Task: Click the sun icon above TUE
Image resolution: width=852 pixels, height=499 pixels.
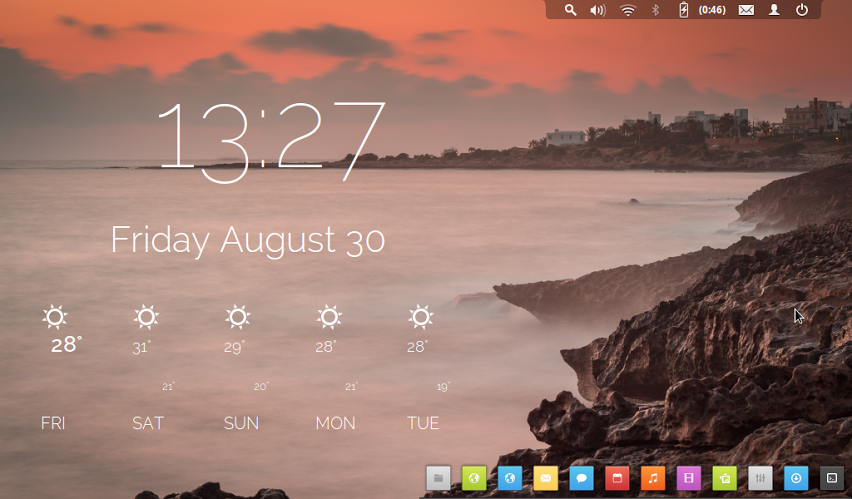Action: coord(421,317)
